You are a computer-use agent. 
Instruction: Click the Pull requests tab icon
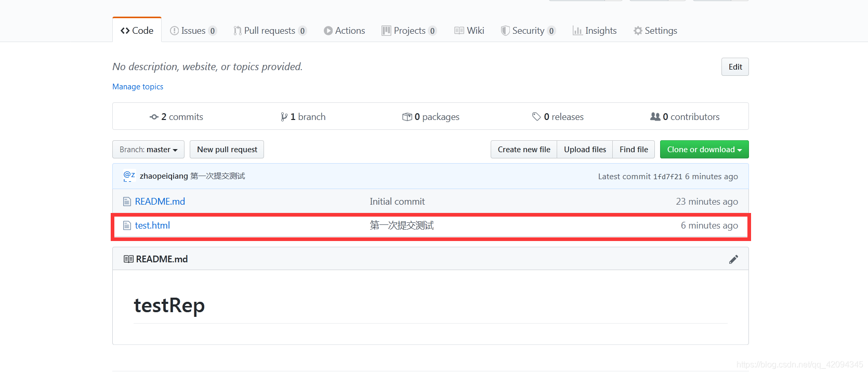pos(238,31)
